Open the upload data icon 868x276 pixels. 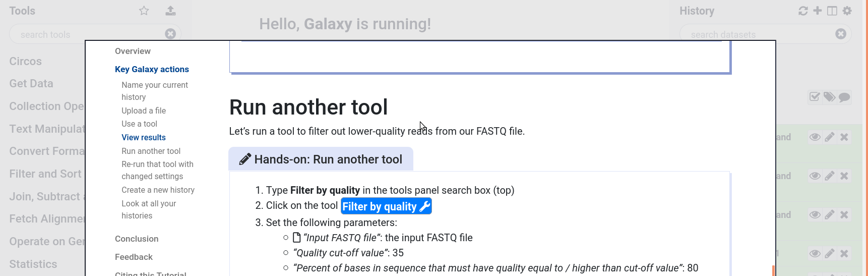170,11
